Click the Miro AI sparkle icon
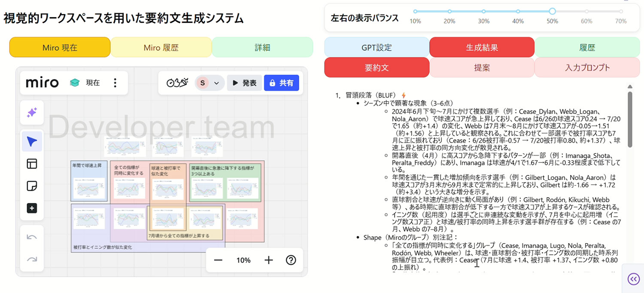 click(x=32, y=113)
